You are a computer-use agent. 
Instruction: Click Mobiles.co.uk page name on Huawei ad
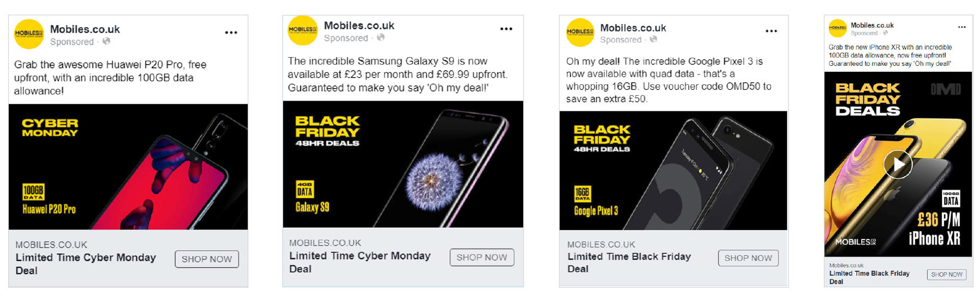pyautogui.click(x=85, y=29)
